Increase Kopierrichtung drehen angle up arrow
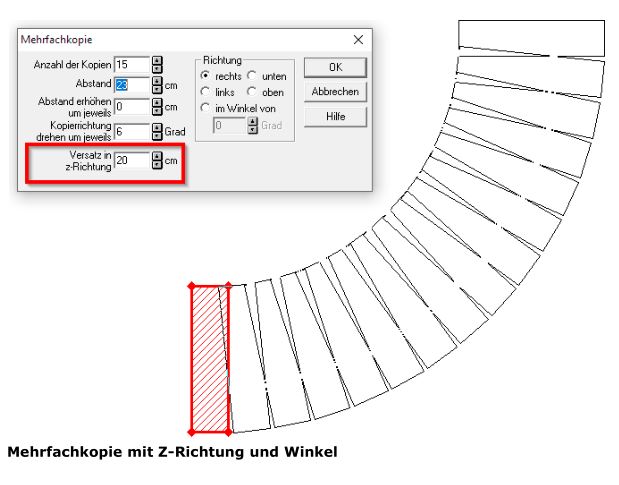Screen dimensions: 619x485 [x=157, y=127]
